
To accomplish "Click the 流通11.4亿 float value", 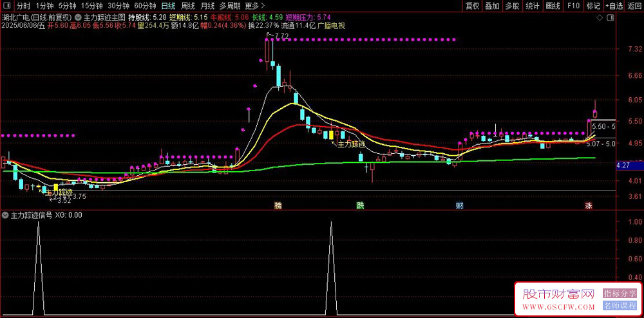I will [298, 26].
